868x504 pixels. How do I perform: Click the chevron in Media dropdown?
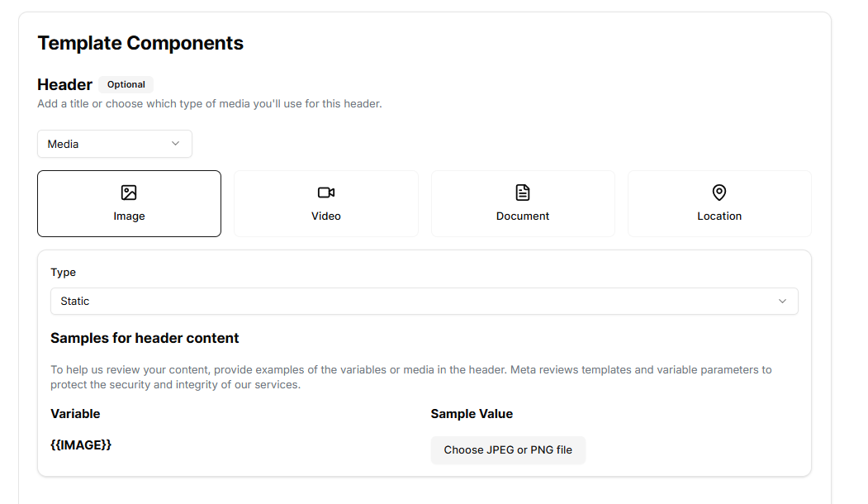click(x=175, y=144)
